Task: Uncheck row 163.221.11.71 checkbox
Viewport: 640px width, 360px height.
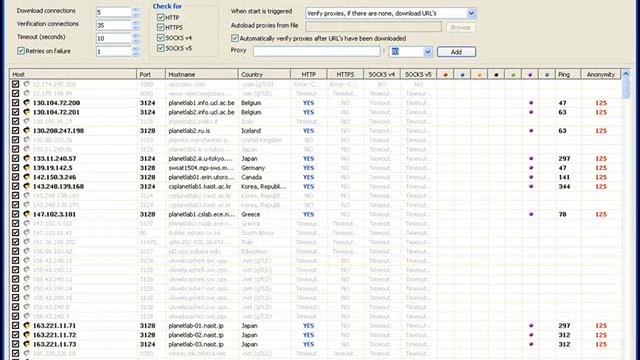Action: [16, 325]
